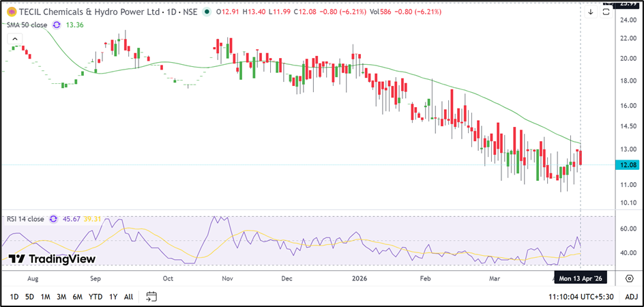This screenshot has width=644, height=307.
Task: Select the 1D time range
Action: click(14, 296)
